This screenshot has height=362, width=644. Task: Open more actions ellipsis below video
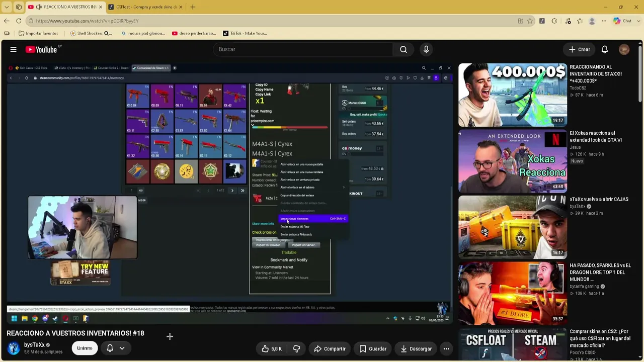pos(446,348)
